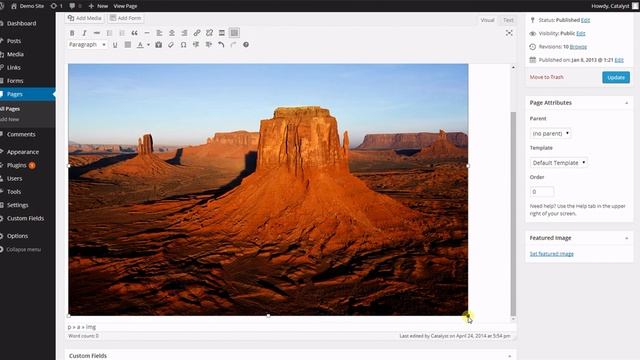
Task: Collapse the Featured Image panel
Action: pos(627,238)
